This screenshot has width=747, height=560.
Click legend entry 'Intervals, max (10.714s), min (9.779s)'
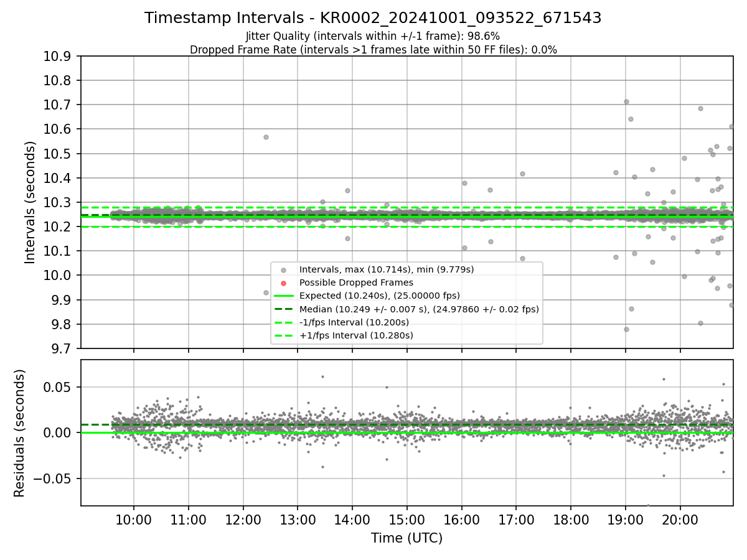coord(387,269)
